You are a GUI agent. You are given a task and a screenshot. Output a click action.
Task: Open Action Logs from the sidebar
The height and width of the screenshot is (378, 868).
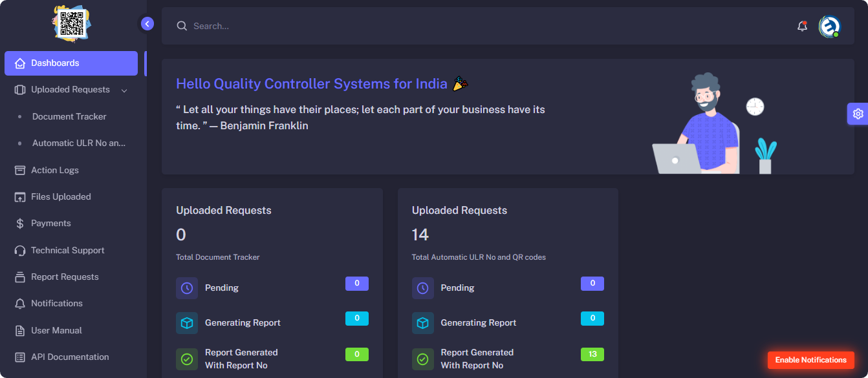(x=55, y=171)
